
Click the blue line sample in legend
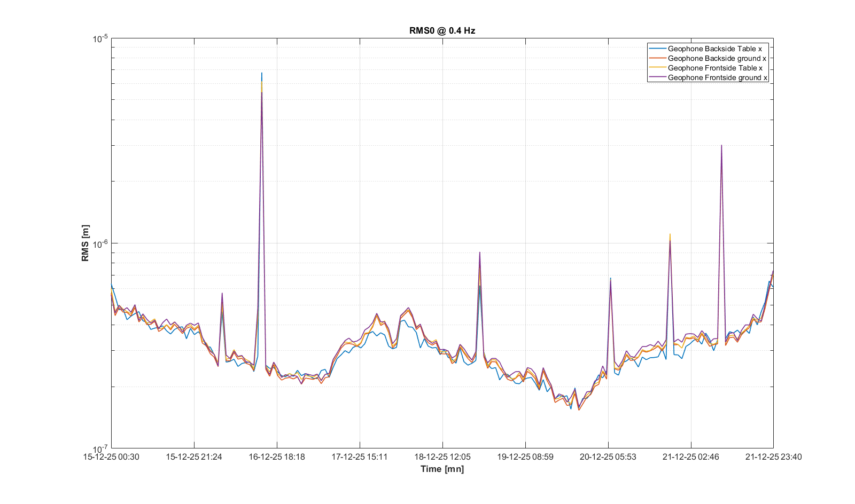point(657,49)
